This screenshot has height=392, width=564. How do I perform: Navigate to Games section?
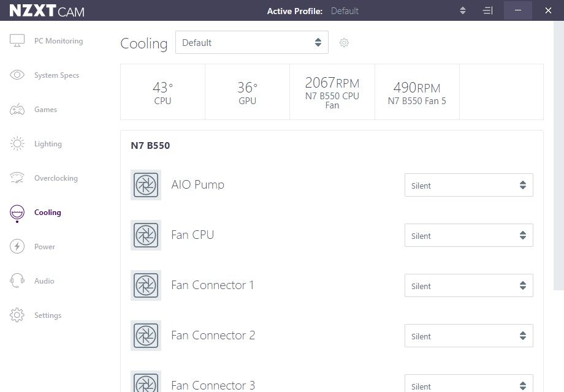tap(46, 110)
